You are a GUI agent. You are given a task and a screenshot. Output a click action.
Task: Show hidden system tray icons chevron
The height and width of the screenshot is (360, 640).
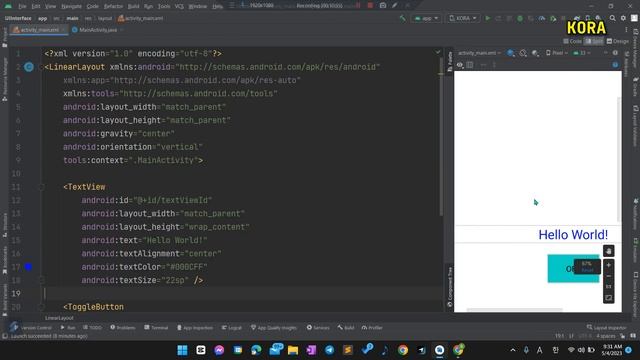pos(513,350)
